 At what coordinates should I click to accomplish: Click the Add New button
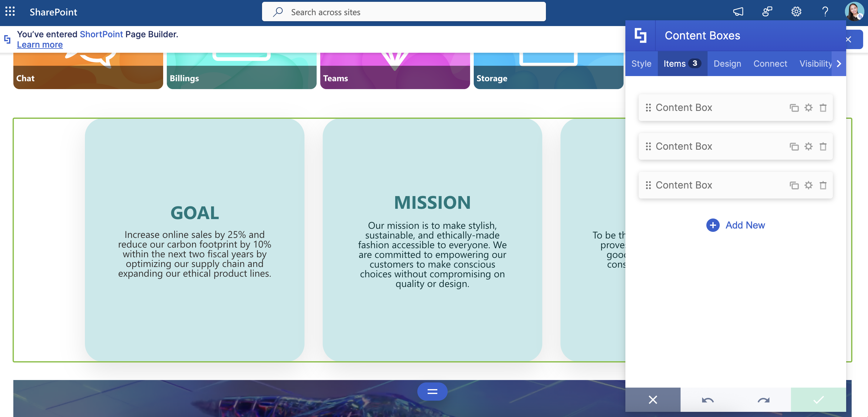tap(735, 225)
